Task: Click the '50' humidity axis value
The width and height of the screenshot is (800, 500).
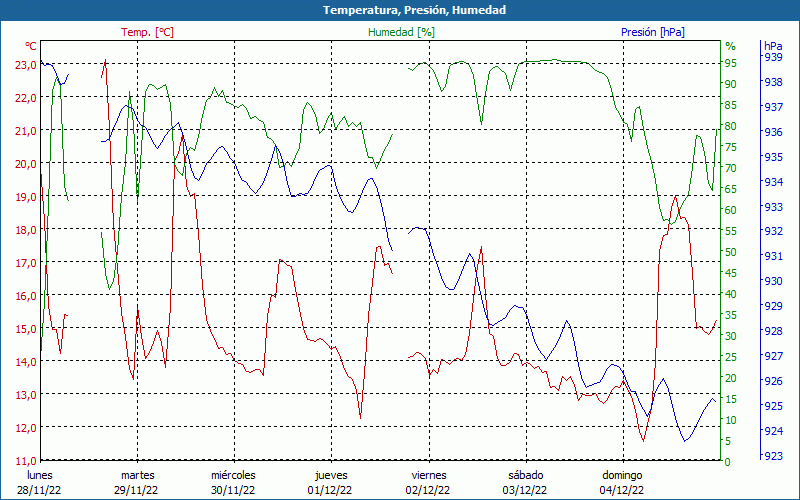Action: pyautogui.click(x=731, y=252)
